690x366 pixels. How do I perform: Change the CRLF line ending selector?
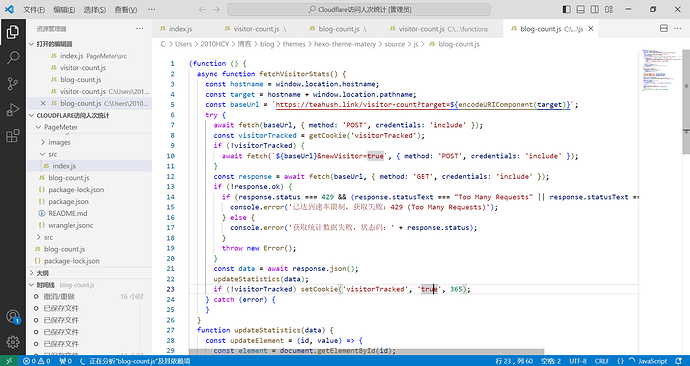[602, 361]
